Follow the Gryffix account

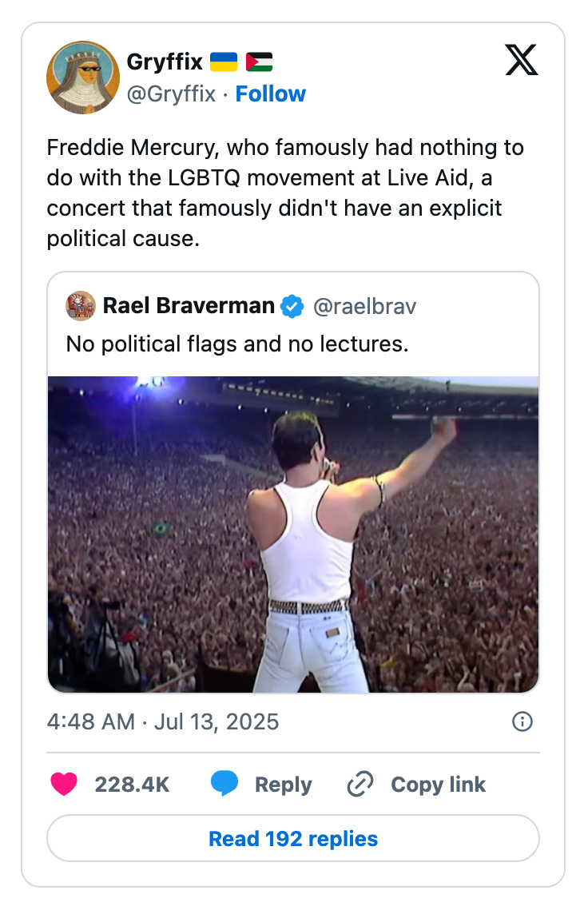click(271, 94)
